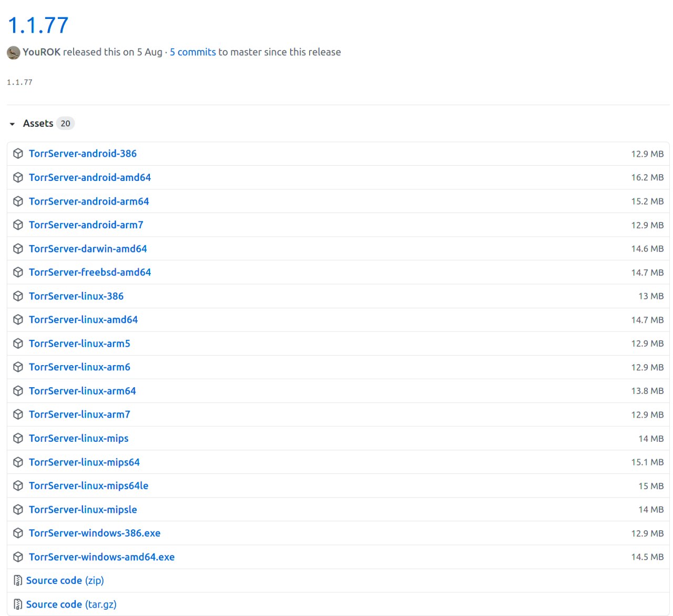Click package icon beside TorrServer-linux-386
This screenshot has height=616, width=673.
tap(18, 296)
